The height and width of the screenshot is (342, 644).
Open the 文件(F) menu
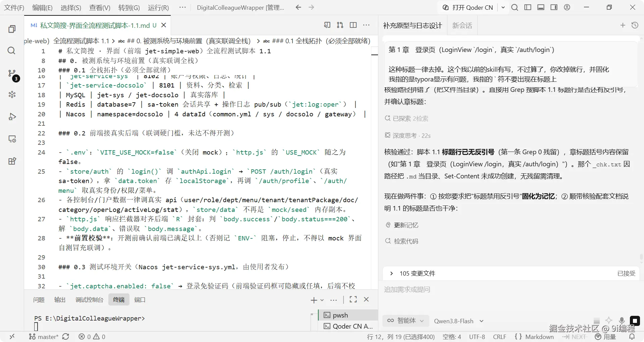tap(14, 7)
